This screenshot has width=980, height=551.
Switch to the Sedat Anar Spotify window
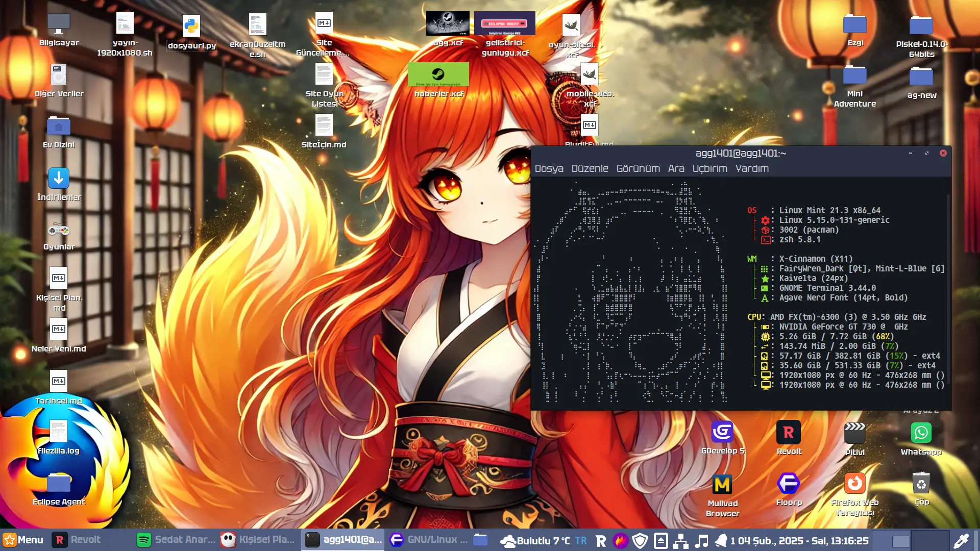point(176,540)
